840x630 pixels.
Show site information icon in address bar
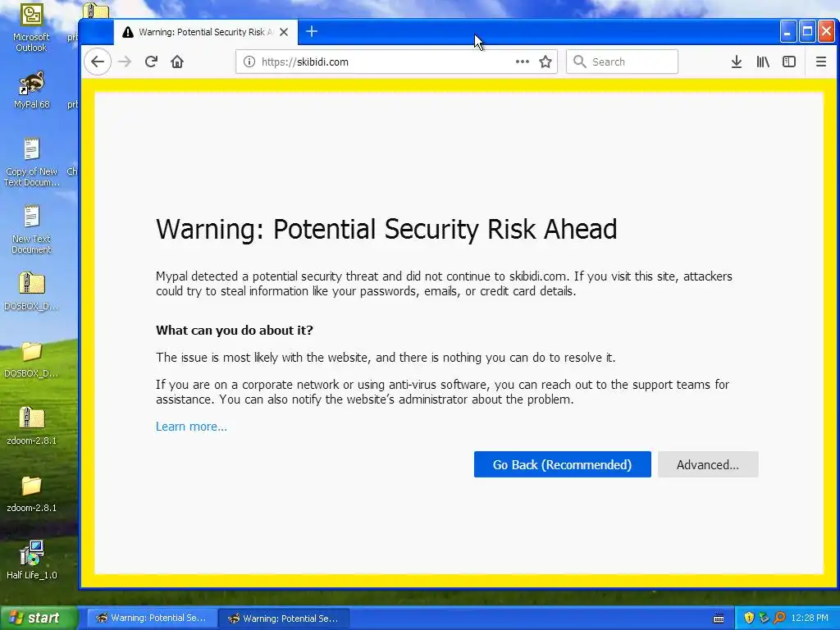(x=249, y=62)
